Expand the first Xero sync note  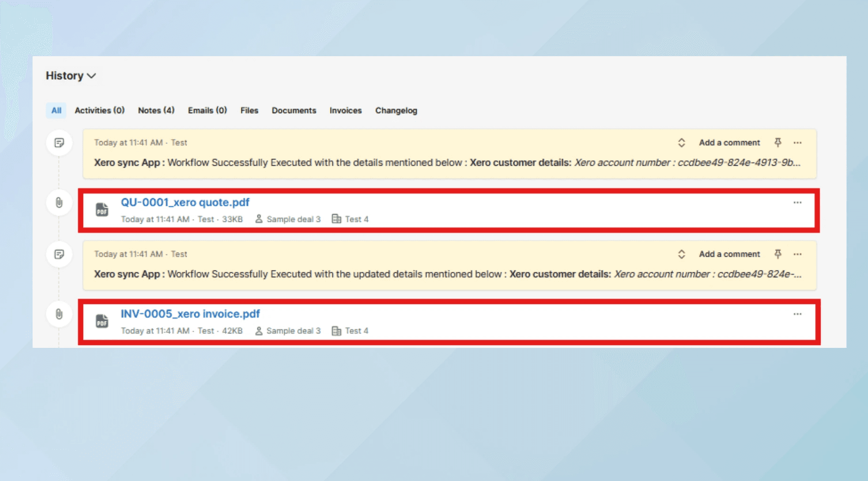[681, 143]
